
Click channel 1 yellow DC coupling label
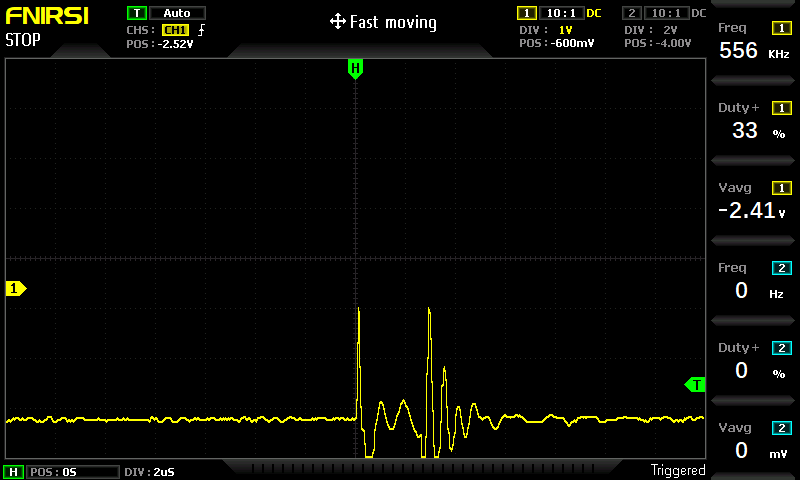[594, 13]
